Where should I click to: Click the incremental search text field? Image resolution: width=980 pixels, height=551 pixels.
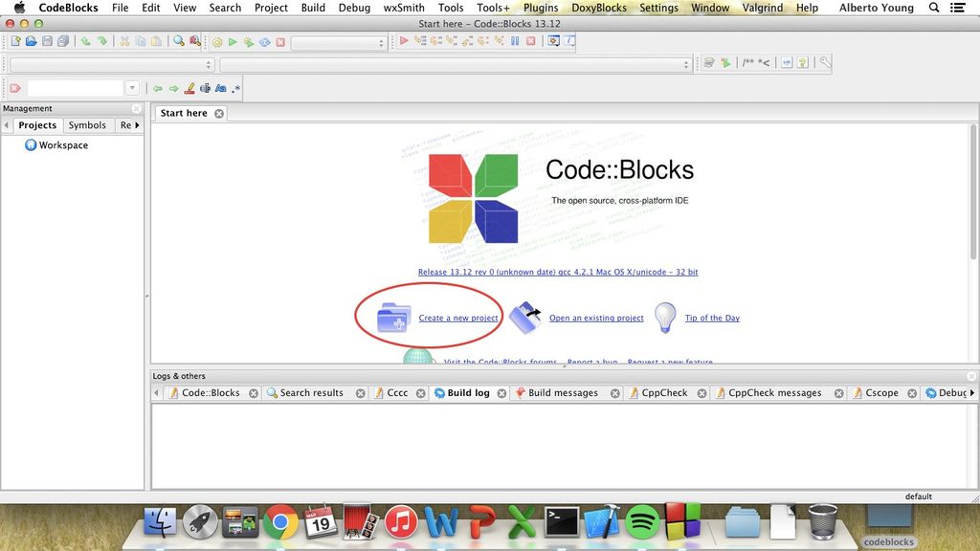coord(75,88)
